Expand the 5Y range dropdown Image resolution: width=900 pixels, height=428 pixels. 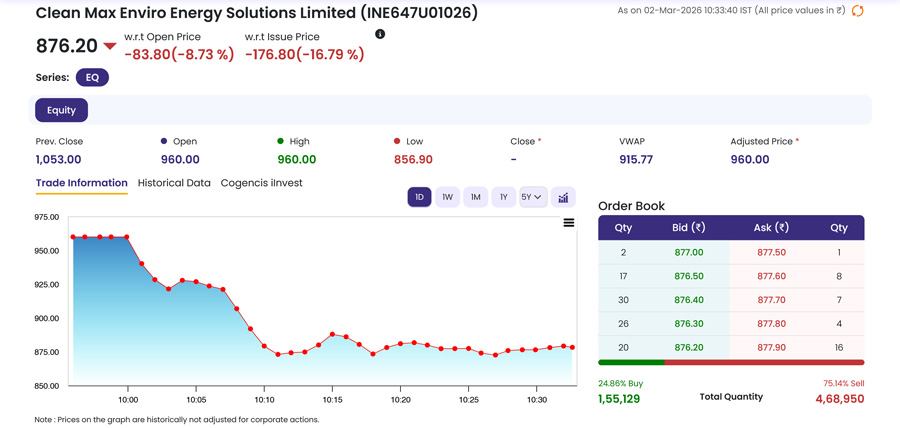(x=533, y=197)
